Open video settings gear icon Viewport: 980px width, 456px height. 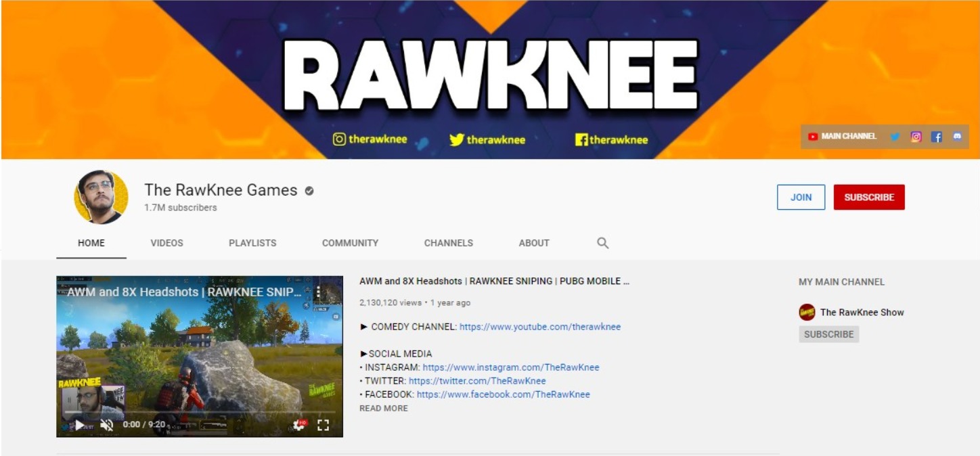coord(298,425)
